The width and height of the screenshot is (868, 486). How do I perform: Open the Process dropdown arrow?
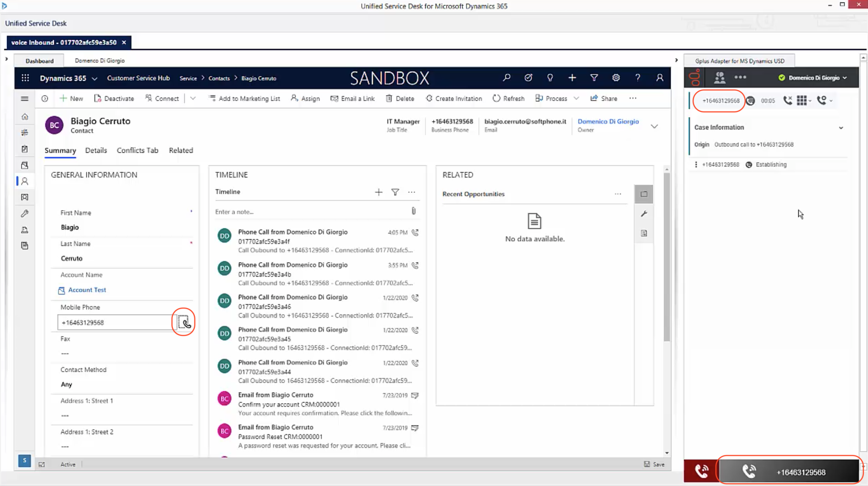pos(576,99)
